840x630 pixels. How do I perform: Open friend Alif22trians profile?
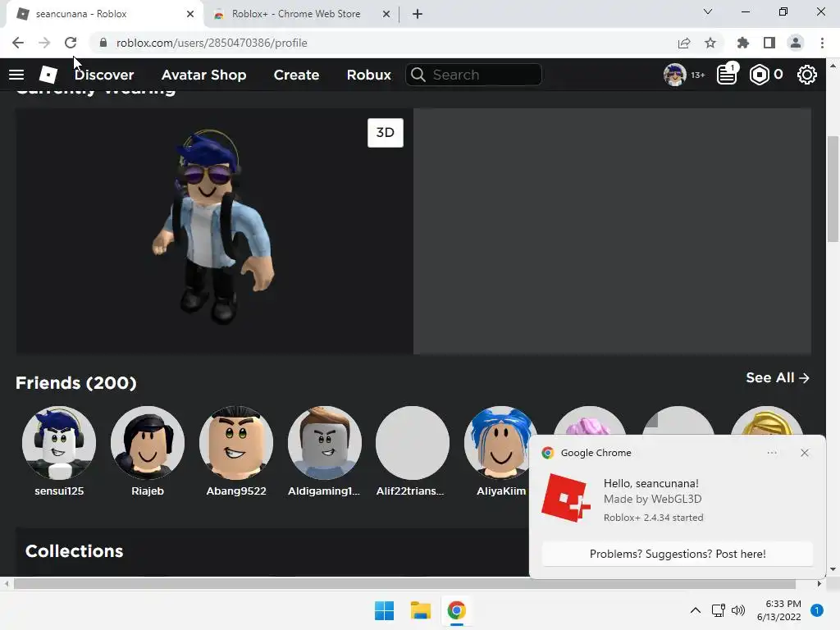tap(411, 451)
